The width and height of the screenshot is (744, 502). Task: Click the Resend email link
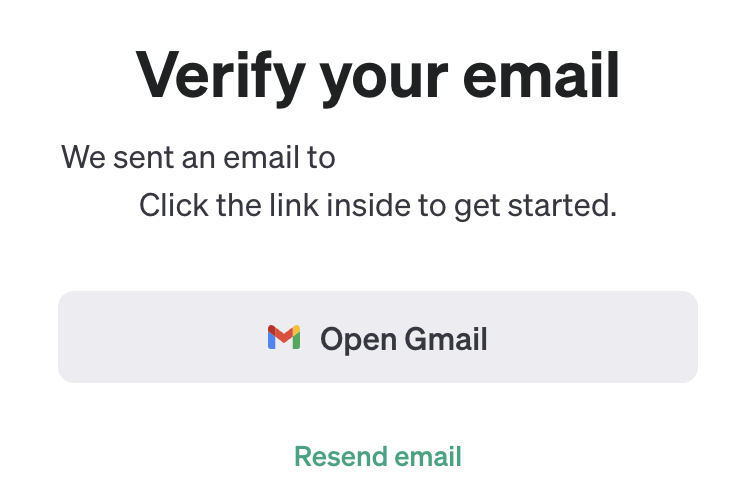coord(378,456)
